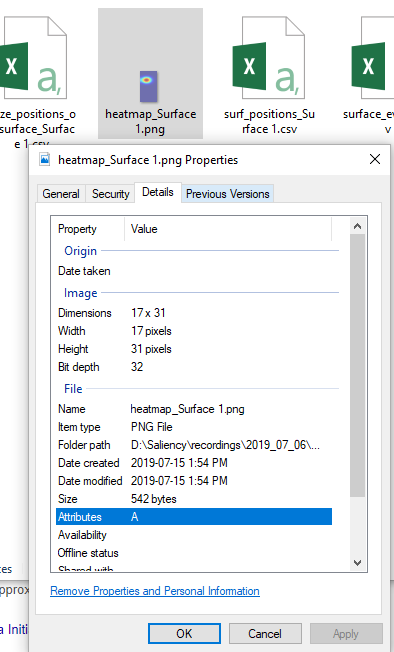Image resolution: width=394 pixels, height=652 pixels.
Task: Select the Item type PNG File row
Action: point(194,427)
